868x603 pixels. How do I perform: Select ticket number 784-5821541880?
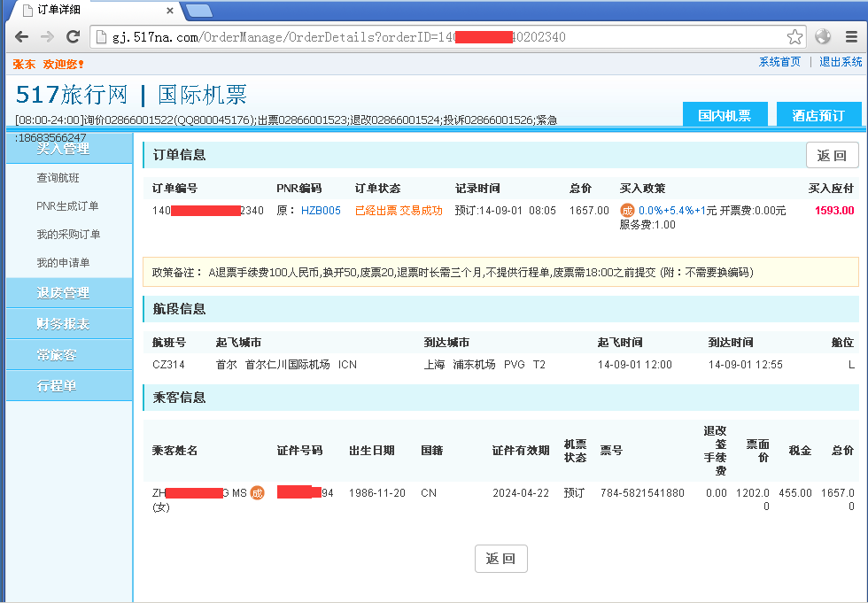pyautogui.click(x=642, y=492)
